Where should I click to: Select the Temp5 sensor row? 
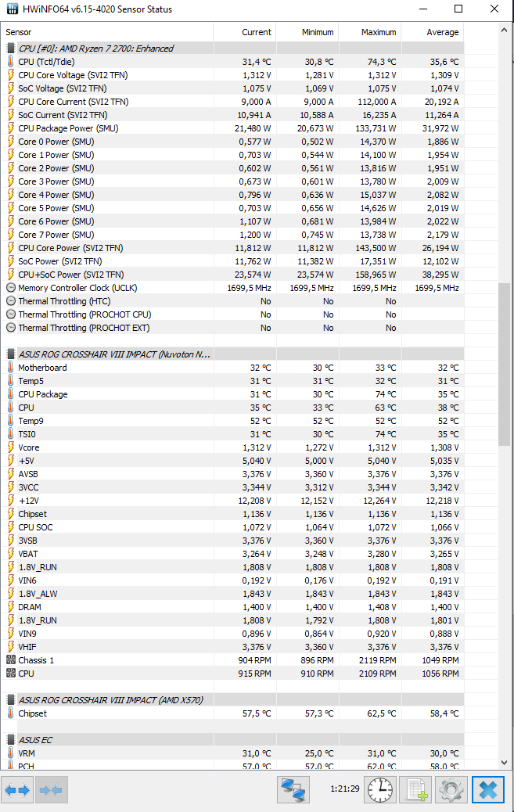tap(232, 381)
